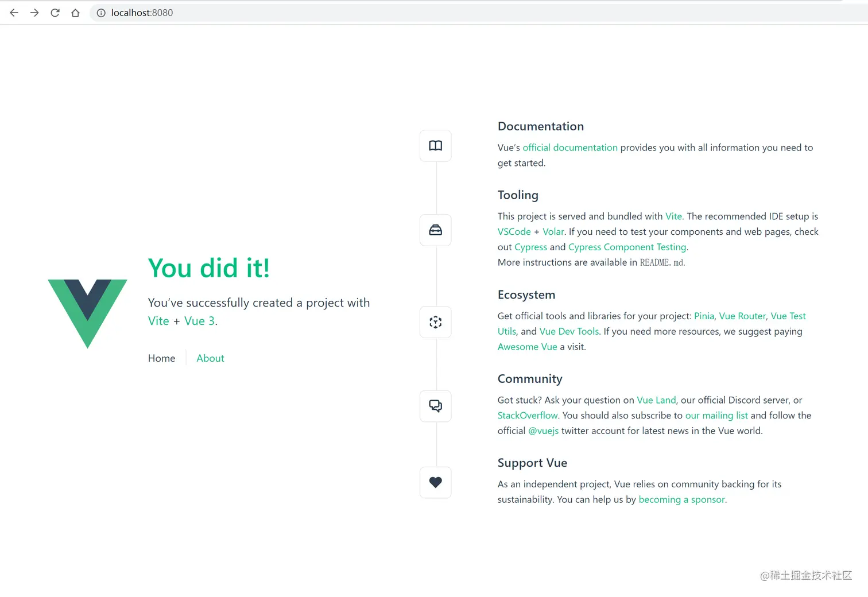Open the Awesome Vue link
The image size is (868, 597).
(x=528, y=347)
